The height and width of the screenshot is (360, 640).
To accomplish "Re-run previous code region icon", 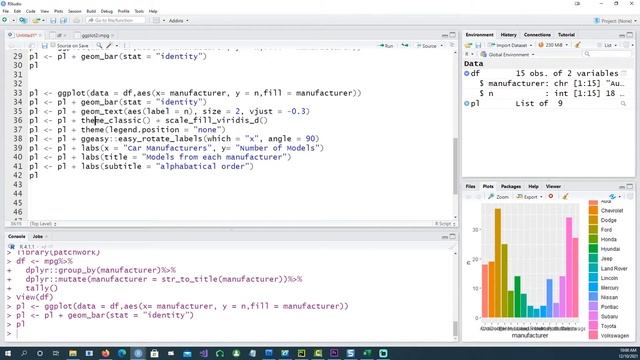I will point(405,46).
